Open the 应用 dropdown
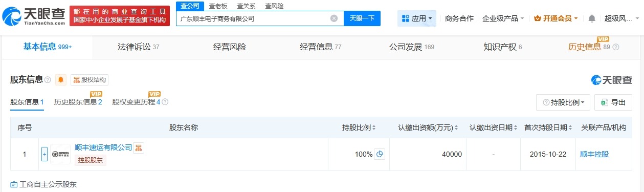644x192 pixels. [x=417, y=18]
